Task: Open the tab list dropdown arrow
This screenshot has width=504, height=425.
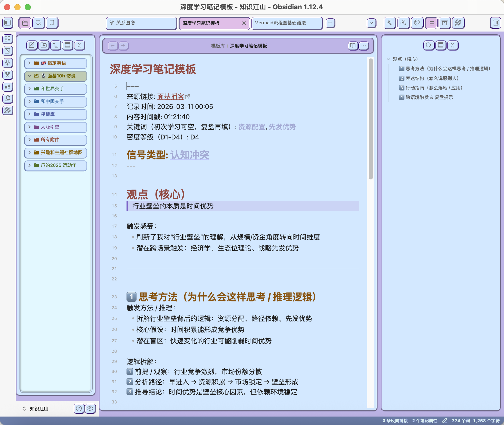Action: [371, 23]
